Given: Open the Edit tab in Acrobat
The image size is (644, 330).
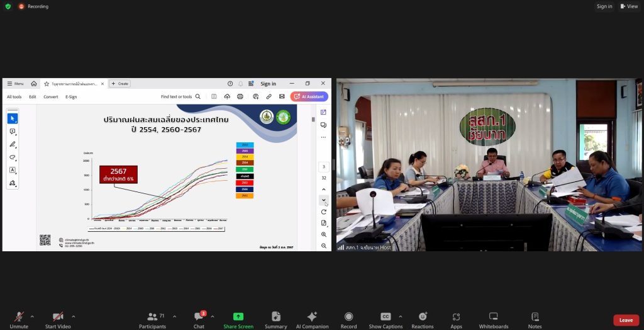Looking at the screenshot, I should click(33, 97).
